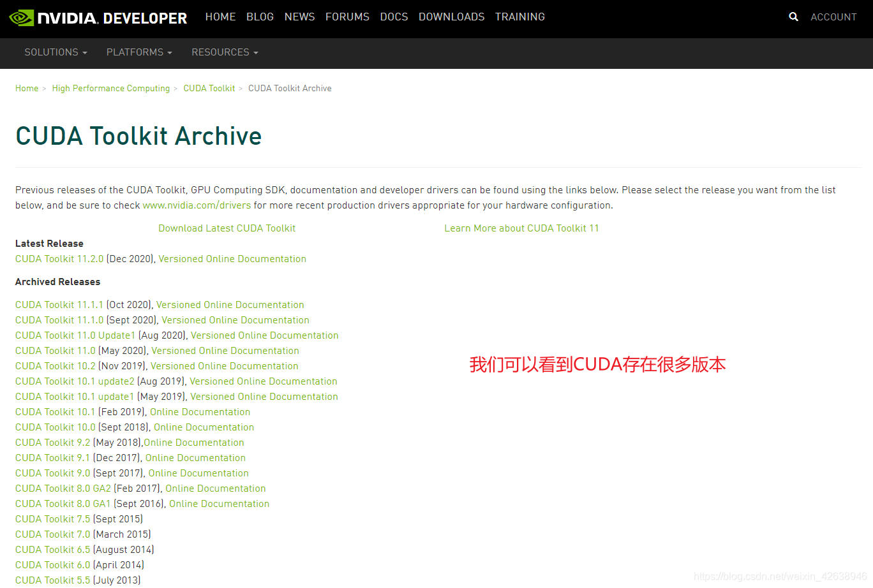The width and height of the screenshot is (873, 588).
Task: Open the HOME nav item
Action: pos(220,17)
